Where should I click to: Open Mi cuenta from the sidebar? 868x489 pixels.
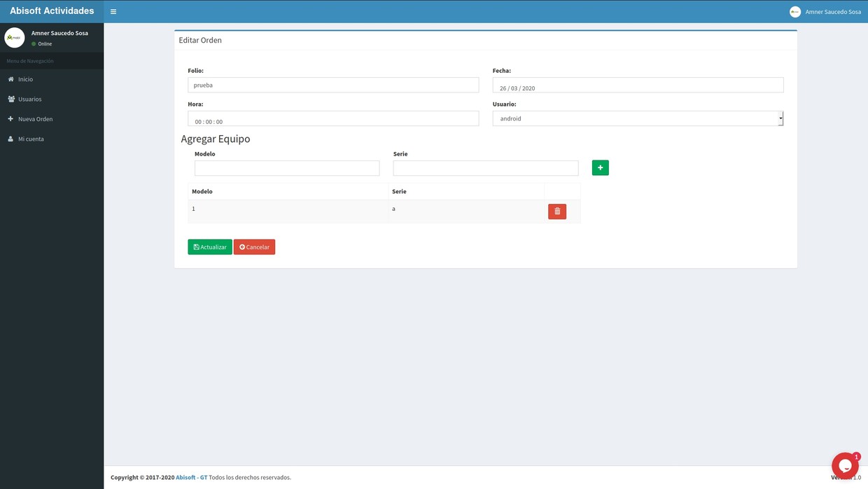point(52,139)
